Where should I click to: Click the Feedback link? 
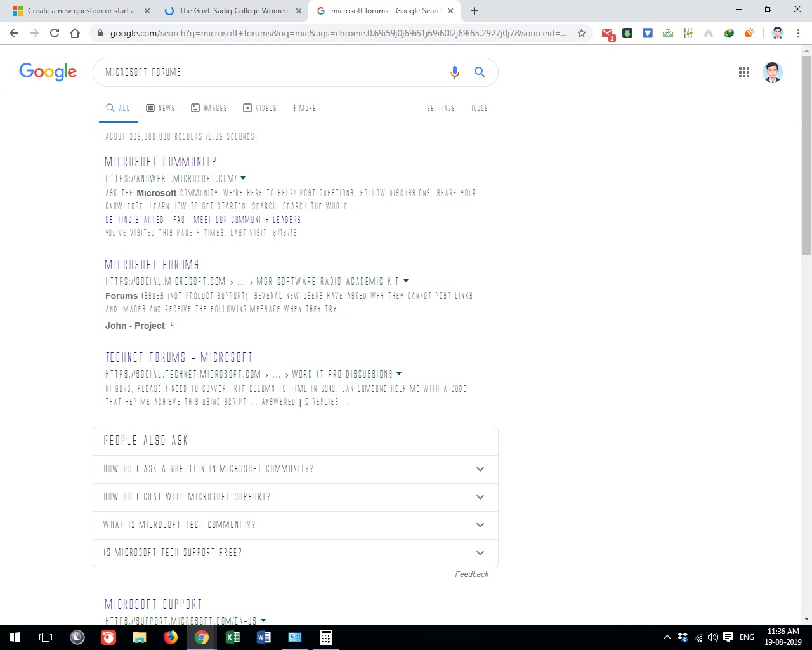pyautogui.click(x=472, y=574)
